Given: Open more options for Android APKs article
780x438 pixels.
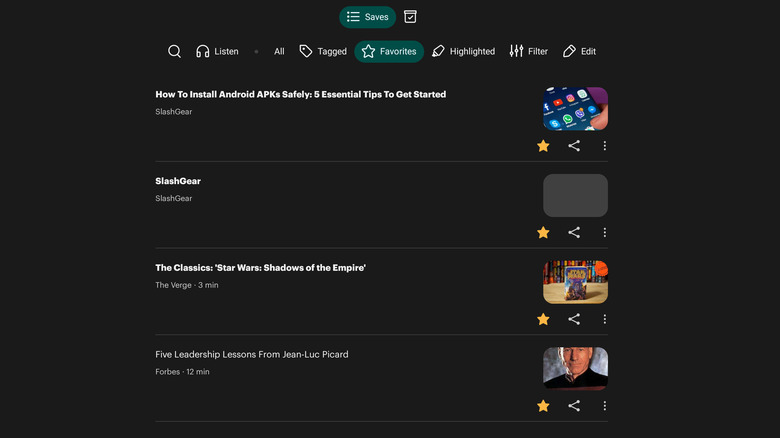Looking at the screenshot, I should tap(604, 146).
